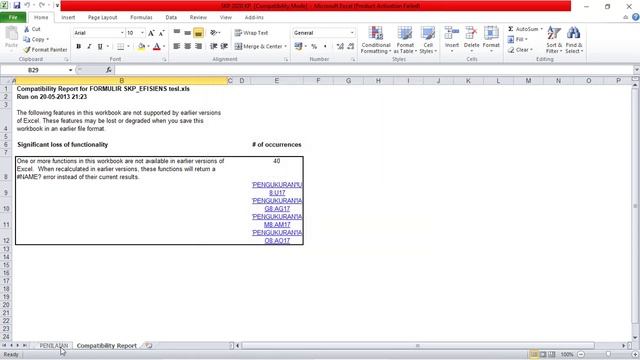Screen dimensions: 640x360
Task: Toggle Bold formatting
Action: pos(78,47)
